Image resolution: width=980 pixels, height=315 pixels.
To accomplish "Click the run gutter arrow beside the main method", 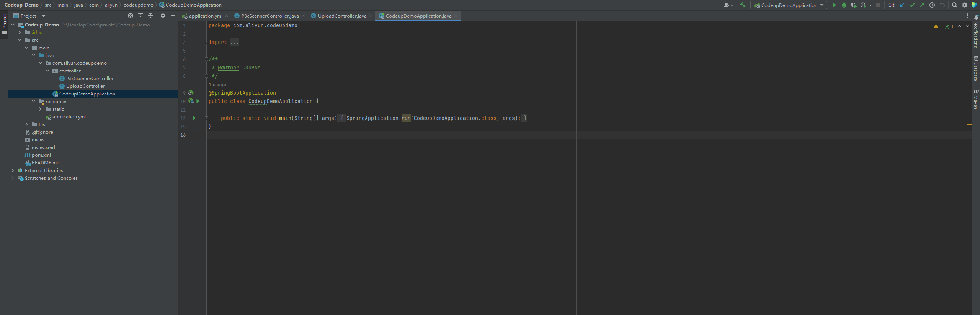I will tap(194, 118).
